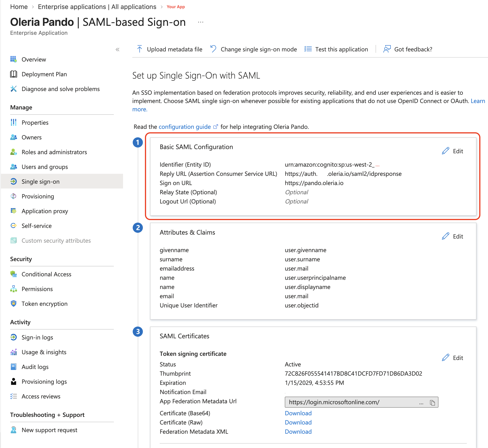The image size is (488, 448).
Task: Open the Overview page
Action: point(34,59)
